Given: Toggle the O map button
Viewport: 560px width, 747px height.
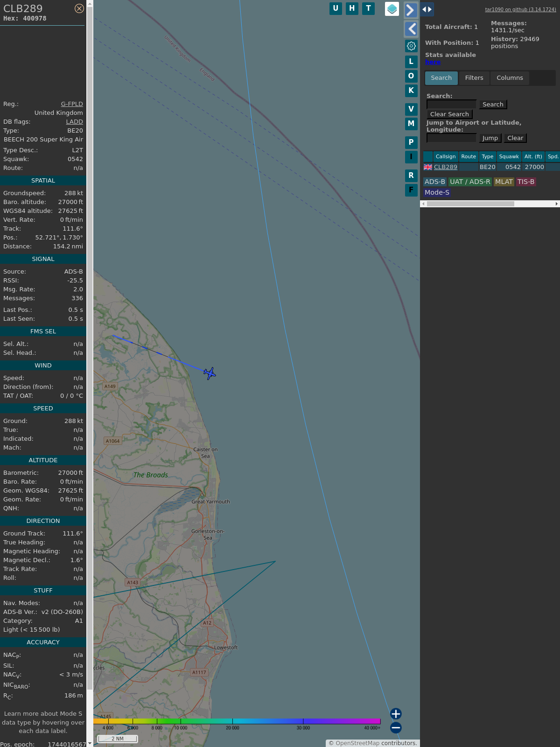Looking at the screenshot, I should click(x=411, y=76).
